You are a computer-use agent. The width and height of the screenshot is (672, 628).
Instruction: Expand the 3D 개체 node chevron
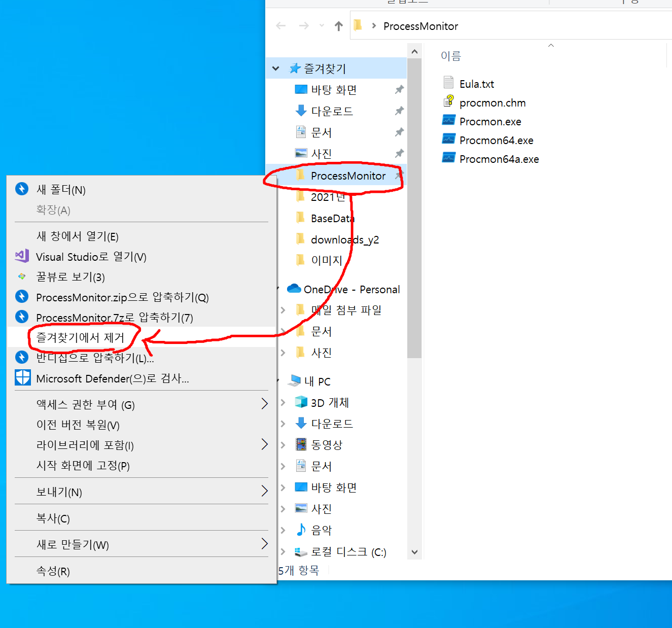[283, 402]
